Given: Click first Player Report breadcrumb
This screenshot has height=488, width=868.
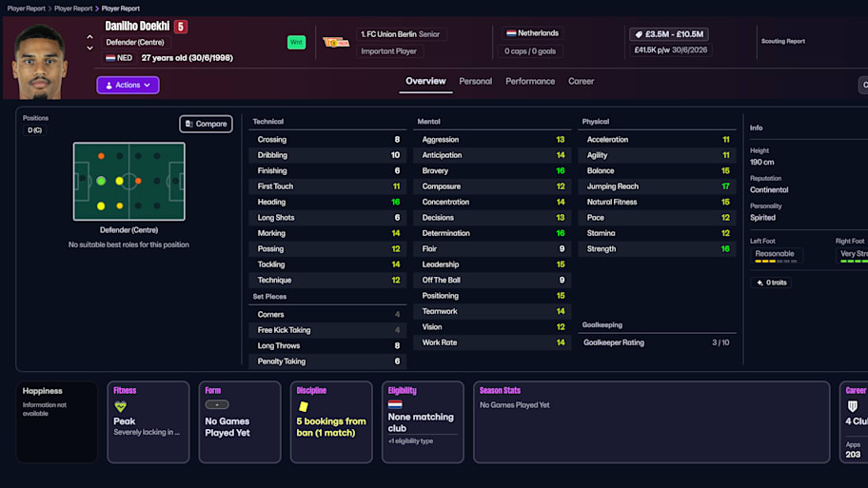Looking at the screenshot, I should click(x=26, y=9).
